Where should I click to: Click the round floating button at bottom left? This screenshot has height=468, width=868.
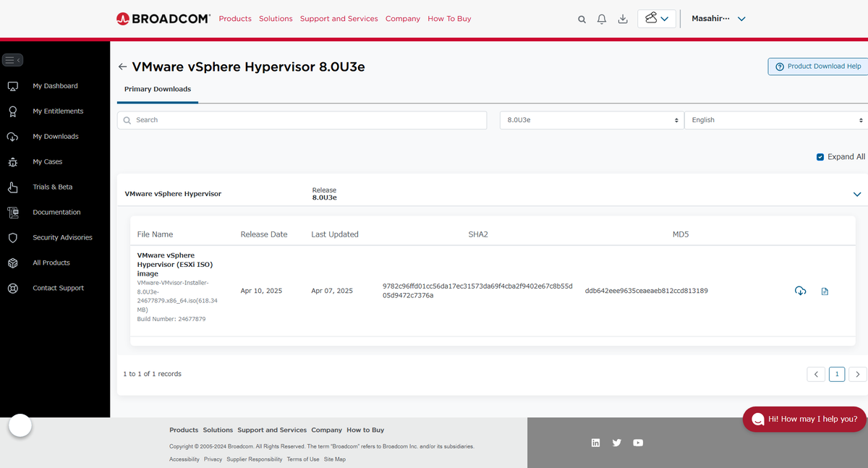click(x=20, y=425)
